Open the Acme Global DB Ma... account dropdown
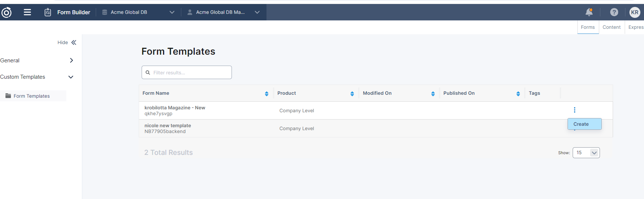This screenshot has width=644, height=199. click(257, 12)
